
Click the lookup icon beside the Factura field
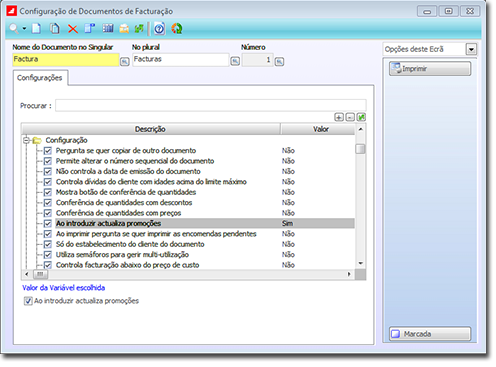[x=124, y=61]
